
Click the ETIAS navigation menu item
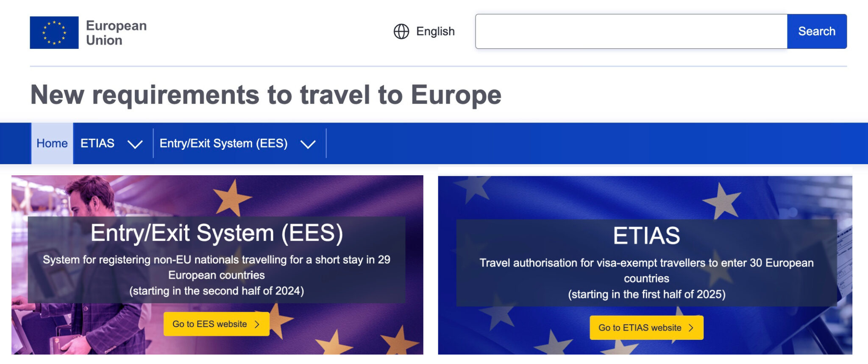[x=98, y=143]
